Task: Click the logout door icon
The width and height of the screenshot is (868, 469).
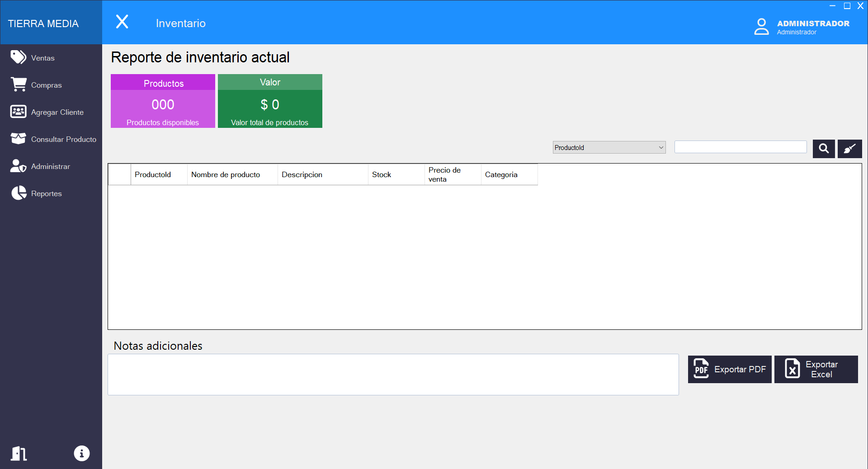Action: click(19, 453)
